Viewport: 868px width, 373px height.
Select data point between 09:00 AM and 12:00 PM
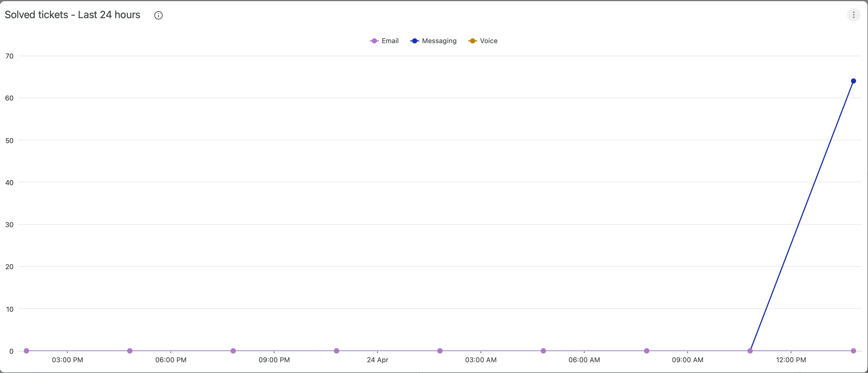click(x=750, y=351)
